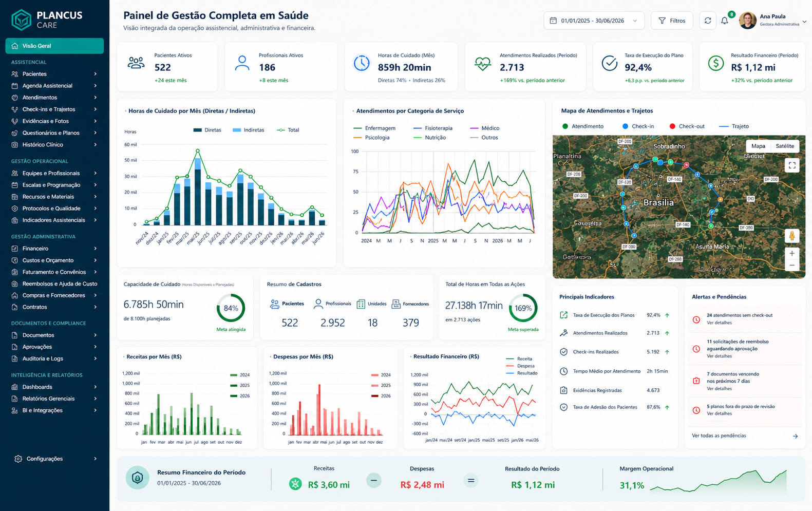
Task: Open Visão Geral in the sidebar
Action: (54, 46)
